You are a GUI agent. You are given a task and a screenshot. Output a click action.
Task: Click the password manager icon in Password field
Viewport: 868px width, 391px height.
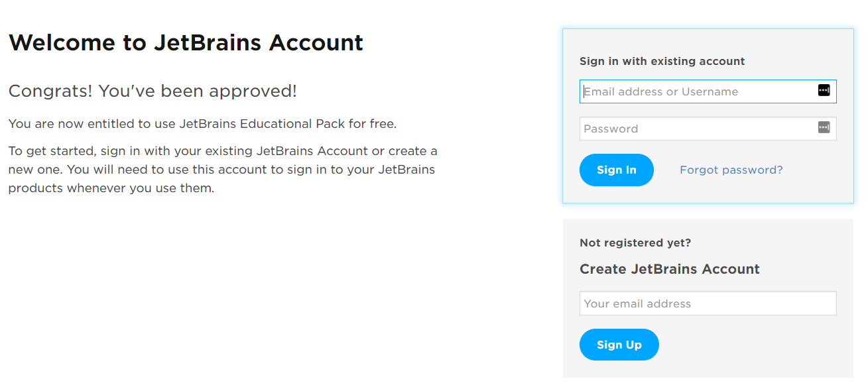point(824,127)
